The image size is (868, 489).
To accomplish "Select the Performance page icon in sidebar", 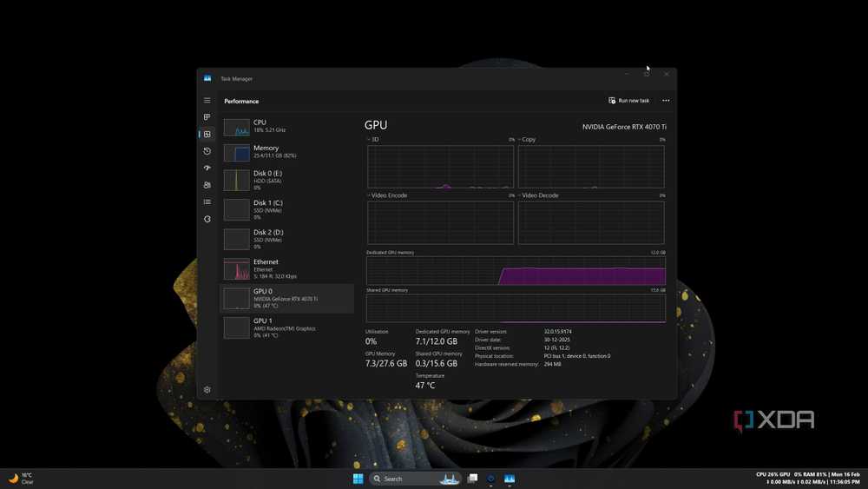I will coord(207,134).
